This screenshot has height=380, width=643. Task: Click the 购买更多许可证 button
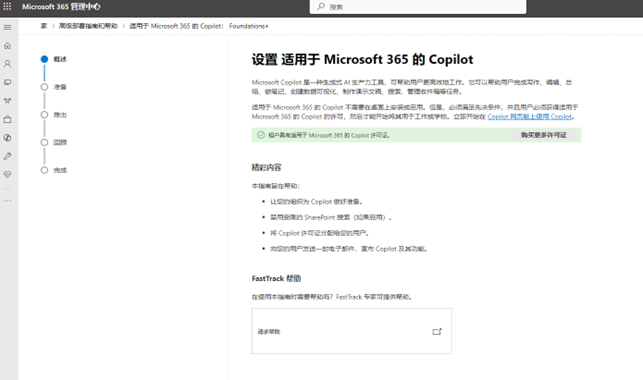click(x=543, y=135)
